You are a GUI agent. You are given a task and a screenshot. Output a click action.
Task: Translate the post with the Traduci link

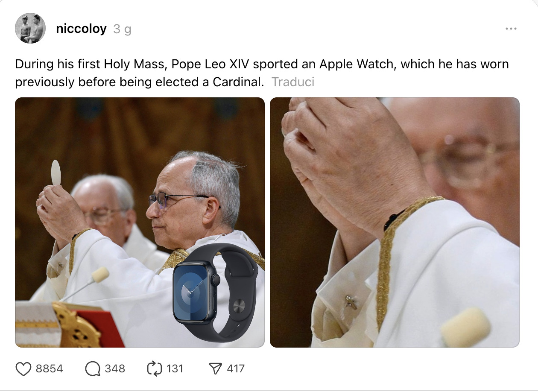(293, 82)
